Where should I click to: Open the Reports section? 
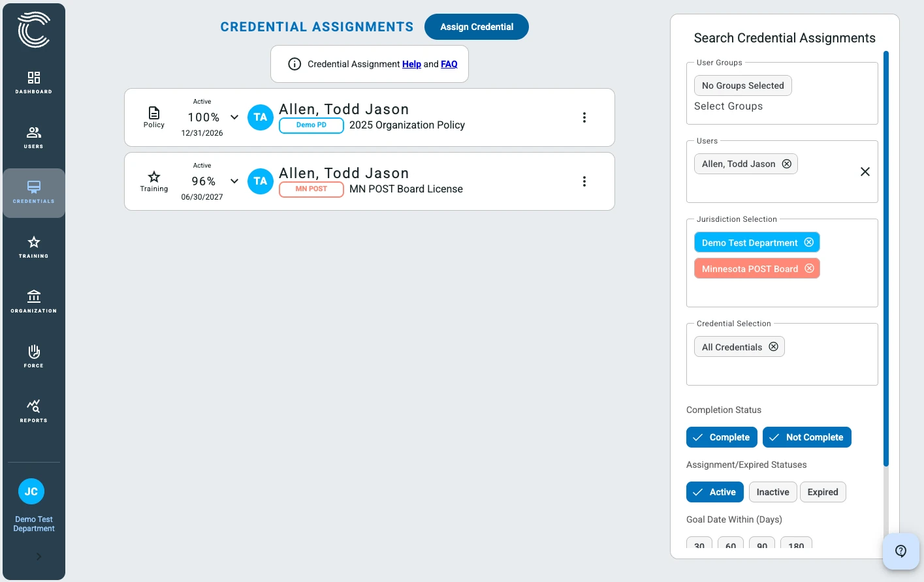click(x=34, y=411)
